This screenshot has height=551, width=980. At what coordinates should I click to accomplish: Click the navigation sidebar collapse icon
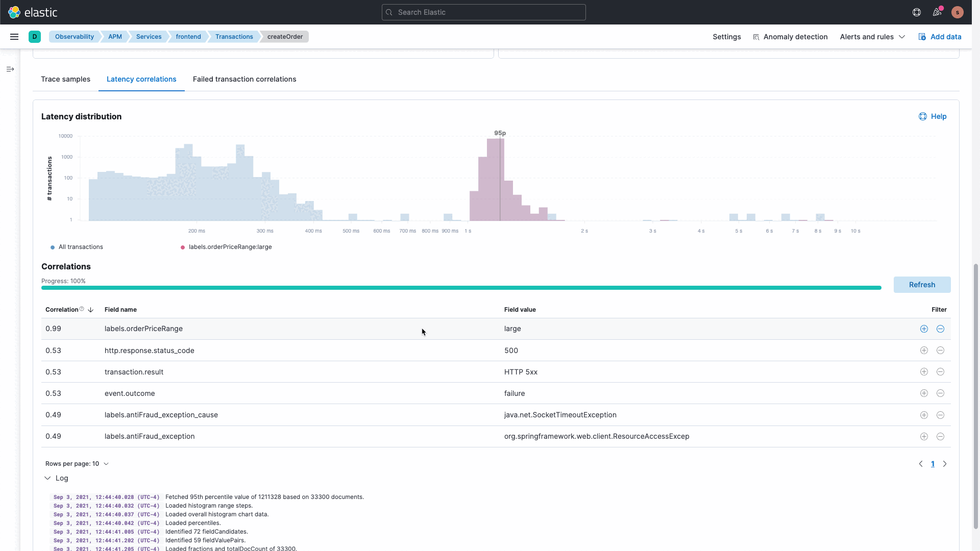[10, 69]
